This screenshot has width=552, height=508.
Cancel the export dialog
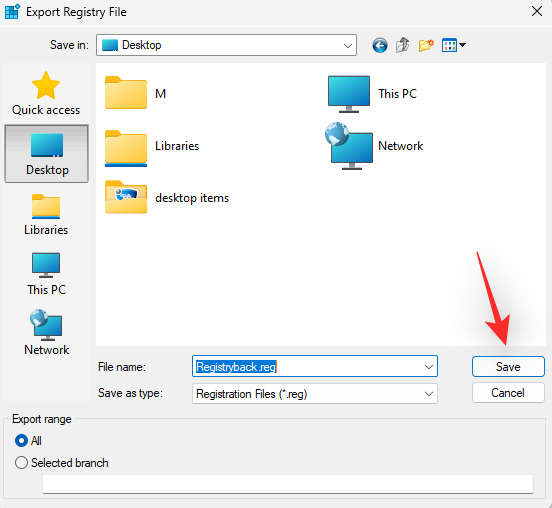pos(508,393)
